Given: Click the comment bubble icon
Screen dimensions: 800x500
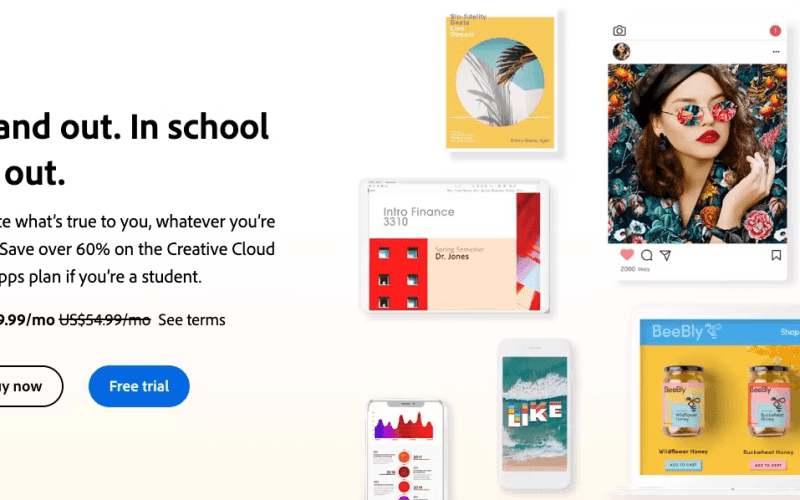Looking at the screenshot, I should [x=646, y=255].
